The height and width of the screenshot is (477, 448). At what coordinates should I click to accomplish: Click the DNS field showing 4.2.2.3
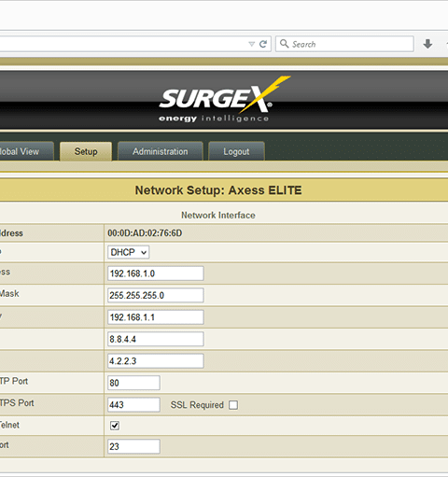click(x=156, y=361)
